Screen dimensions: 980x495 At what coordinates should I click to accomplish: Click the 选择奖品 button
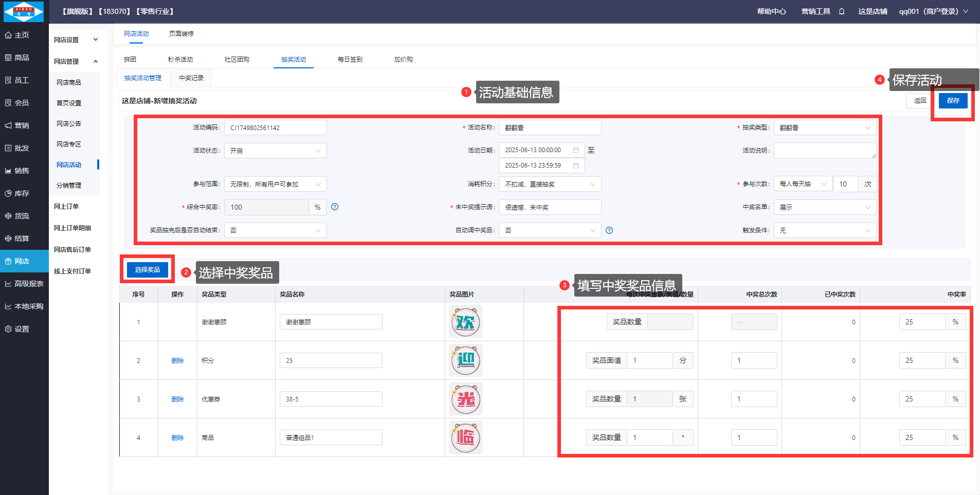[x=148, y=269]
